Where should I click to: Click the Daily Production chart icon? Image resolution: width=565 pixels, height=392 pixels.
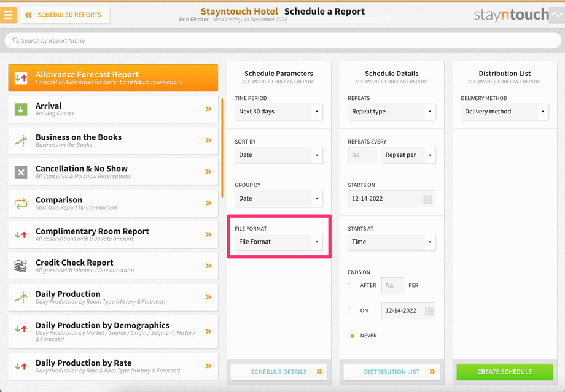click(x=21, y=298)
